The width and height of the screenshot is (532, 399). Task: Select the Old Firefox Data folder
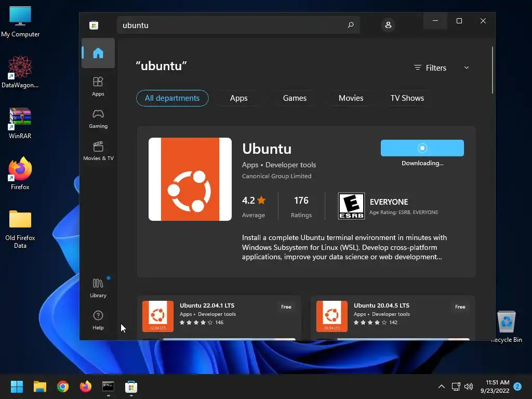[20, 229]
